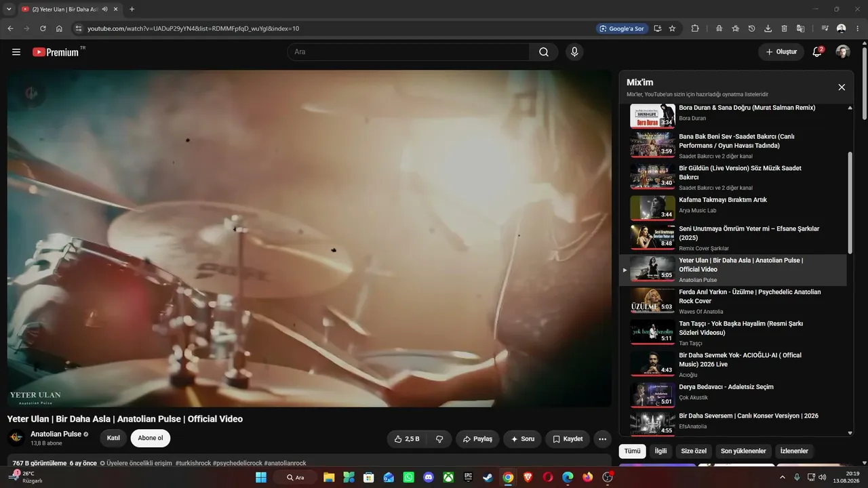Click the Abone ol subscribe button
The image size is (868, 488).
pyautogui.click(x=151, y=438)
